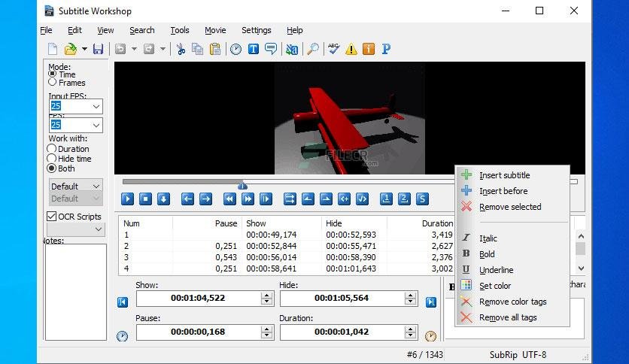The image size is (629, 364).
Task: Click the scissors Cut icon in toolbar
Action: (x=181, y=49)
